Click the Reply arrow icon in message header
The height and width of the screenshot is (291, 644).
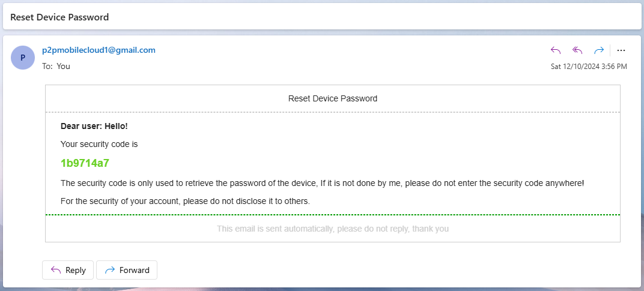[556, 50]
